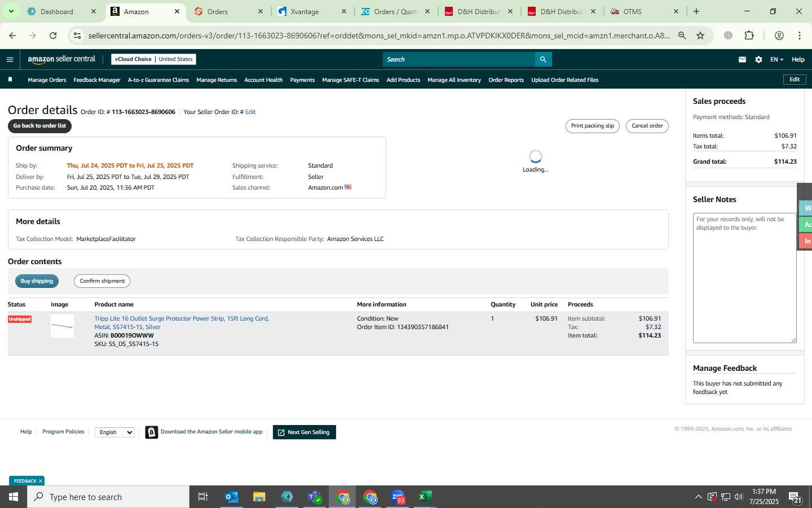Click the search magnifier button

[543, 59]
